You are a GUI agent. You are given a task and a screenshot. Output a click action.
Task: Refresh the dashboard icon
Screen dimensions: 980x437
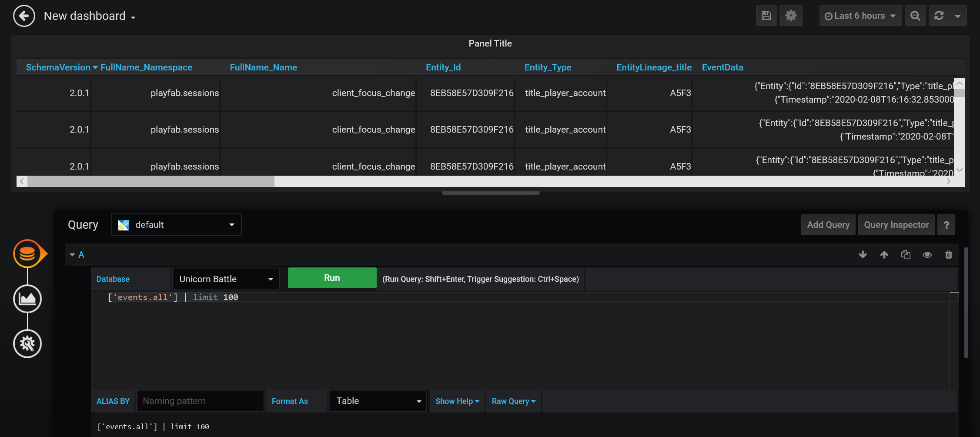(x=939, y=16)
